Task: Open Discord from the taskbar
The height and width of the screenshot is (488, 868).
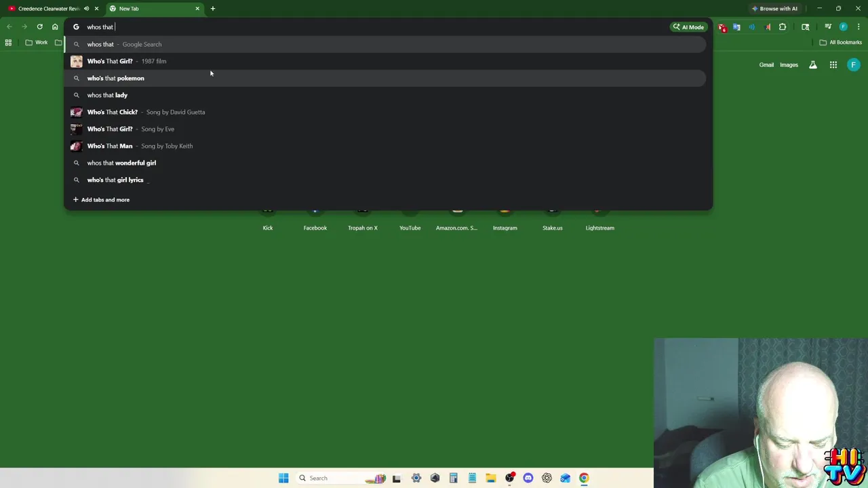Action: [x=528, y=478]
